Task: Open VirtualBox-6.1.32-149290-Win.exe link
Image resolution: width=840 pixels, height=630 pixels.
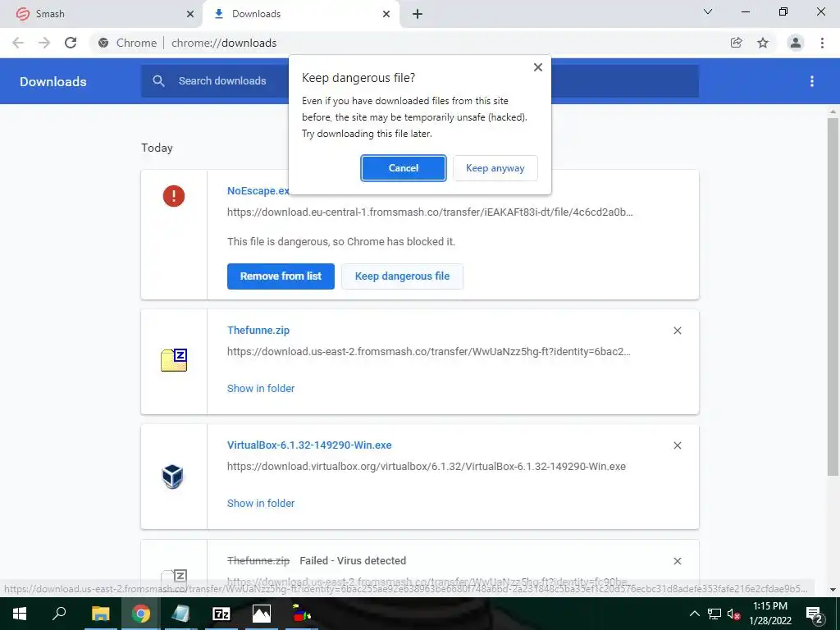Action: 309,445
